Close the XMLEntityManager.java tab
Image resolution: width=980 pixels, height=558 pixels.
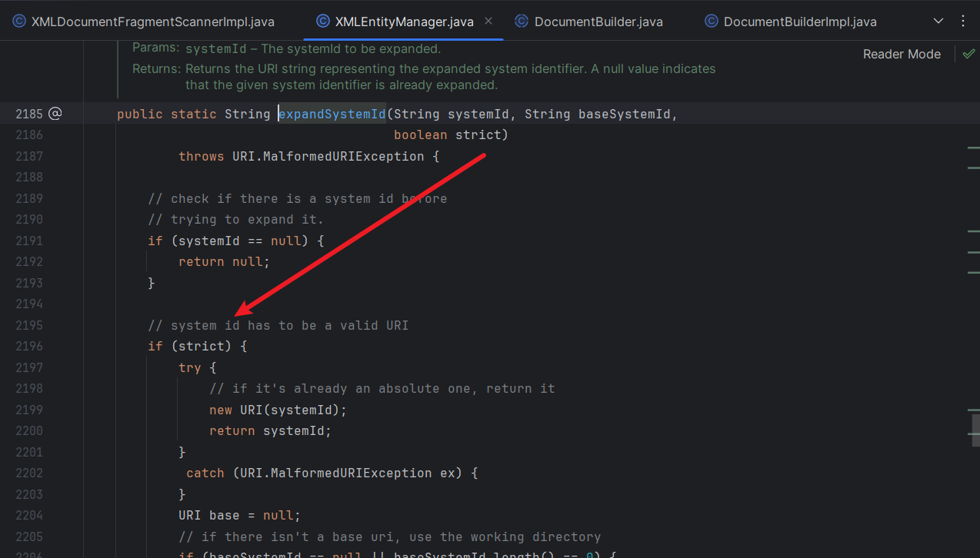(x=488, y=22)
